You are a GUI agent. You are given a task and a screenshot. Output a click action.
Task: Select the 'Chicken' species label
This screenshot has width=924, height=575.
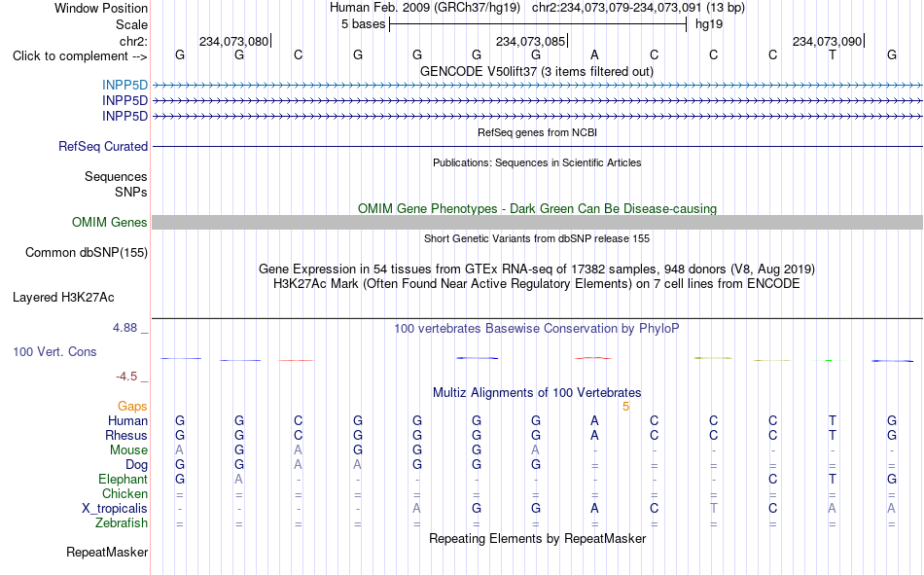click(124, 493)
